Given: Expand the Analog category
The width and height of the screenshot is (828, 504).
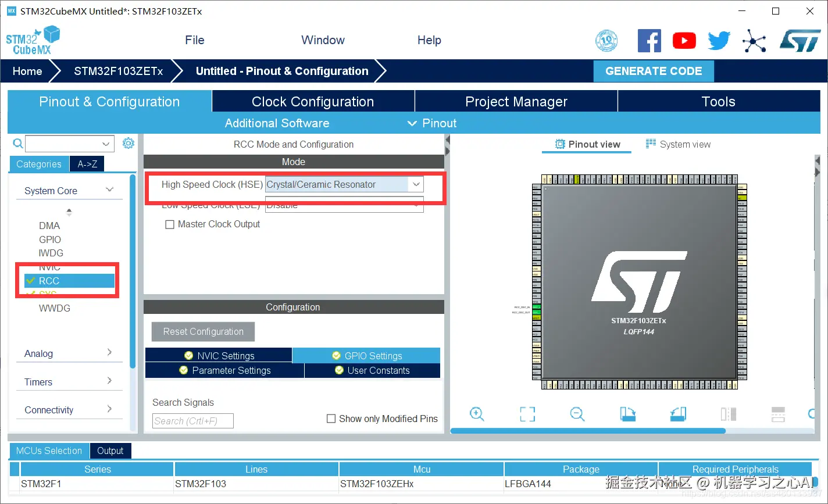Looking at the screenshot, I should pos(109,353).
